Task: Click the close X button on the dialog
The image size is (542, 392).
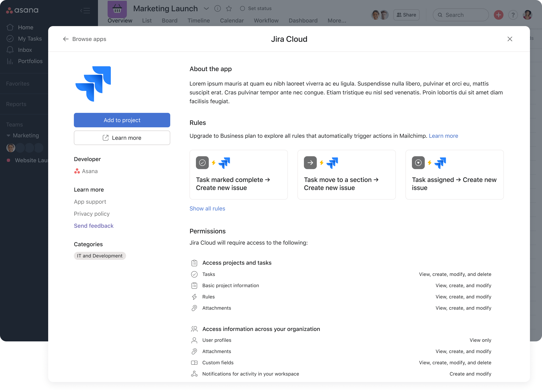Action: pos(510,39)
